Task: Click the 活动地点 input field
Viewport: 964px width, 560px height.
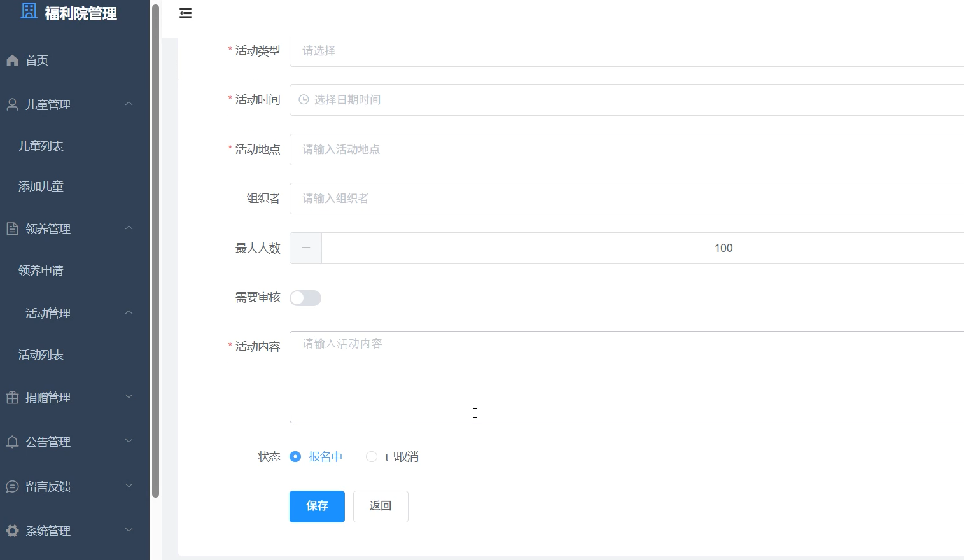Action: click(627, 150)
